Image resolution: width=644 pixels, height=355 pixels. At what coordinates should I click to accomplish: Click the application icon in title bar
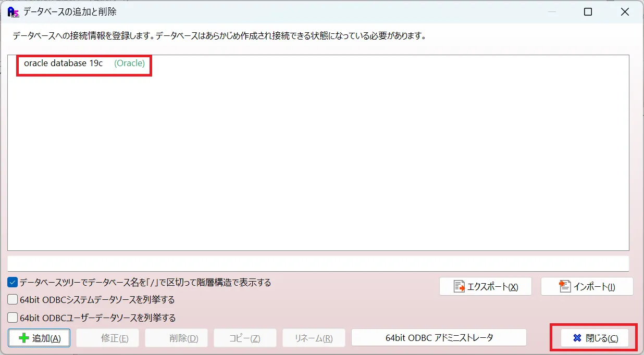tap(13, 11)
